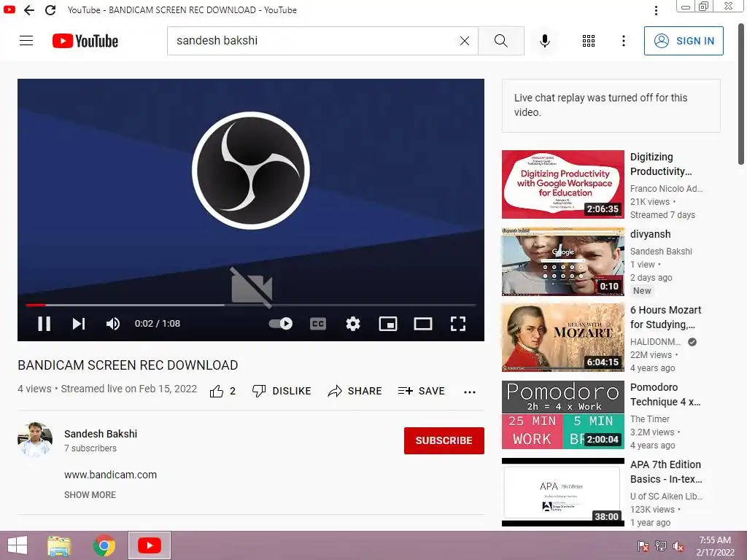Reload the page
The image size is (747, 560).
pos(50,10)
